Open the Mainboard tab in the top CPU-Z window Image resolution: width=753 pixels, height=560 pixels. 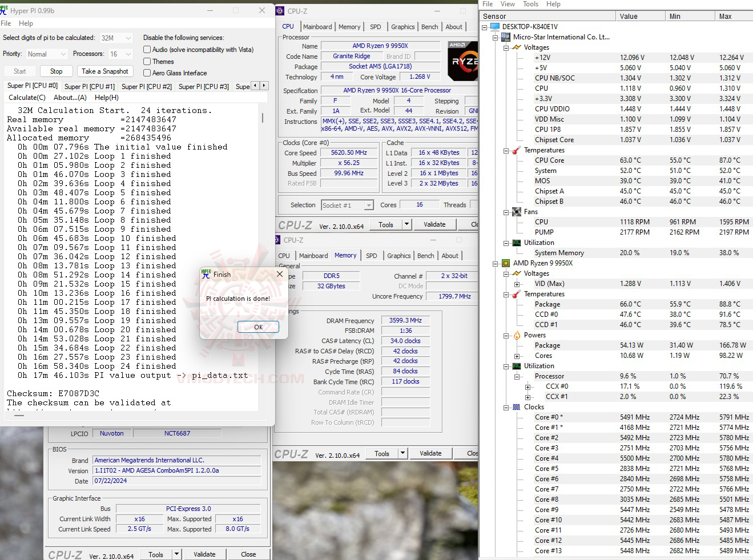(317, 27)
